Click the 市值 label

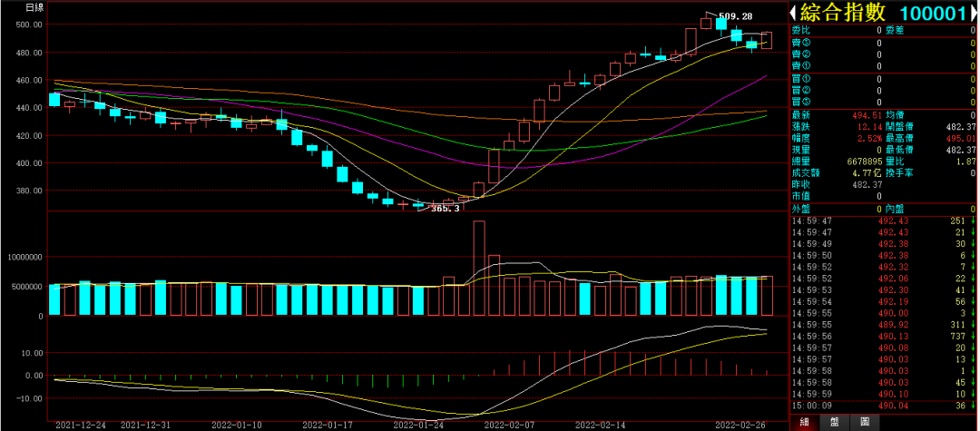(800, 197)
